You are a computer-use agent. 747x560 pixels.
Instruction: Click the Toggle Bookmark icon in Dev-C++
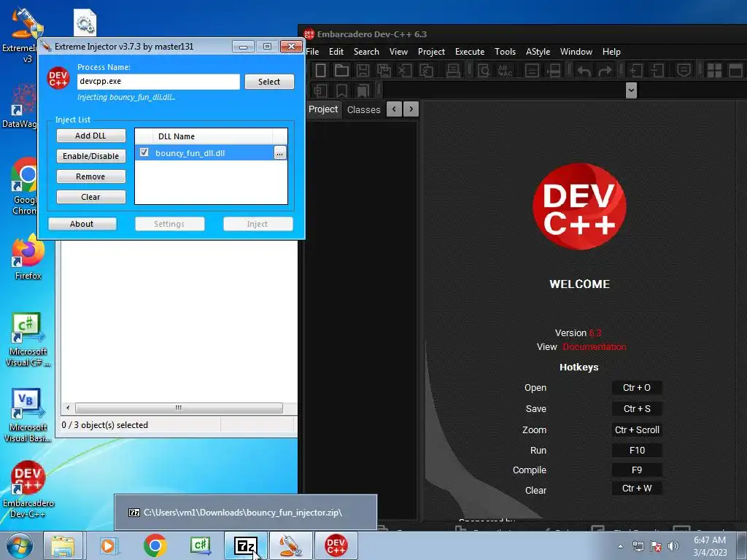(341, 90)
